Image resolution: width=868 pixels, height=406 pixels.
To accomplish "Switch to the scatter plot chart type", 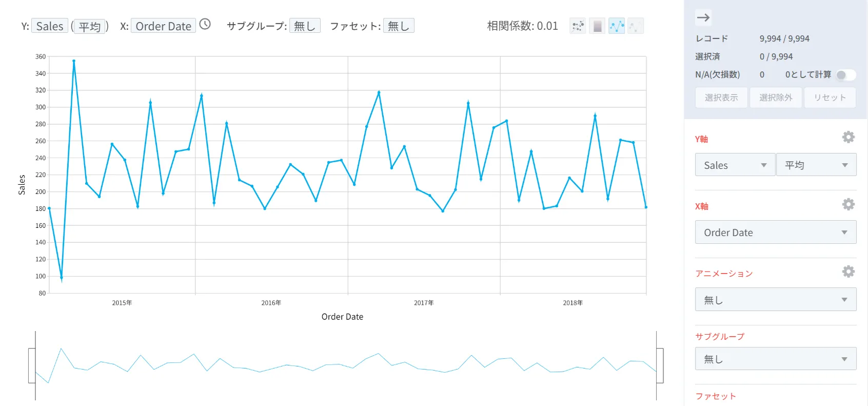I will coord(578,26).
